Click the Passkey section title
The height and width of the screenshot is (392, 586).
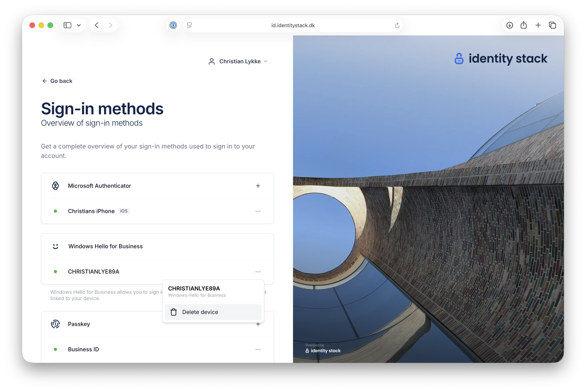click(79, 324)
